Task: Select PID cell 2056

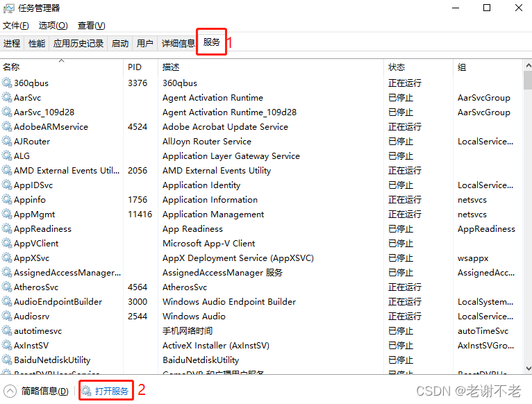Action: click(138, 170)
